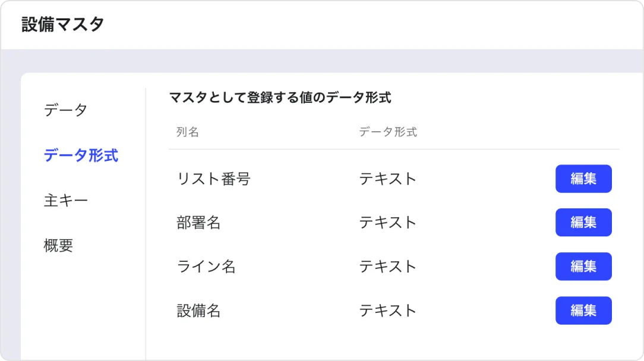This screenshot has height=361, width=644.
Task: Select the リスト番号 column name cell
Action: (214, 179)
